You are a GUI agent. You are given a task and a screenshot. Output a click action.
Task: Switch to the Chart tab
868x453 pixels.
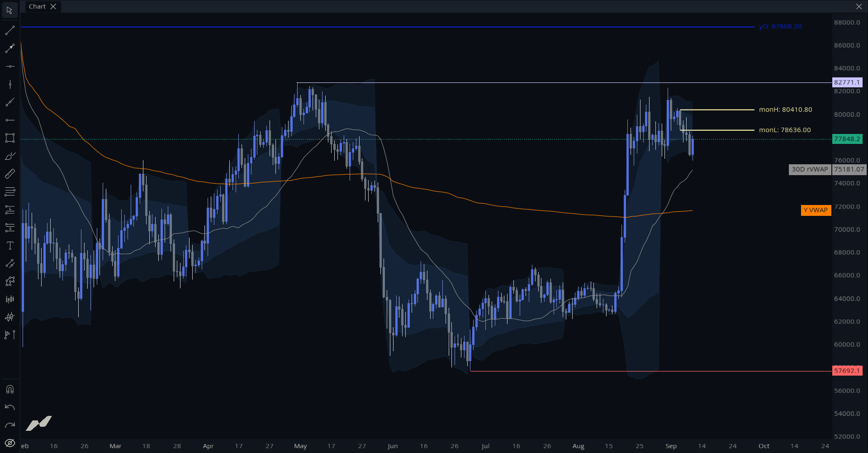[x=37, y=6]
